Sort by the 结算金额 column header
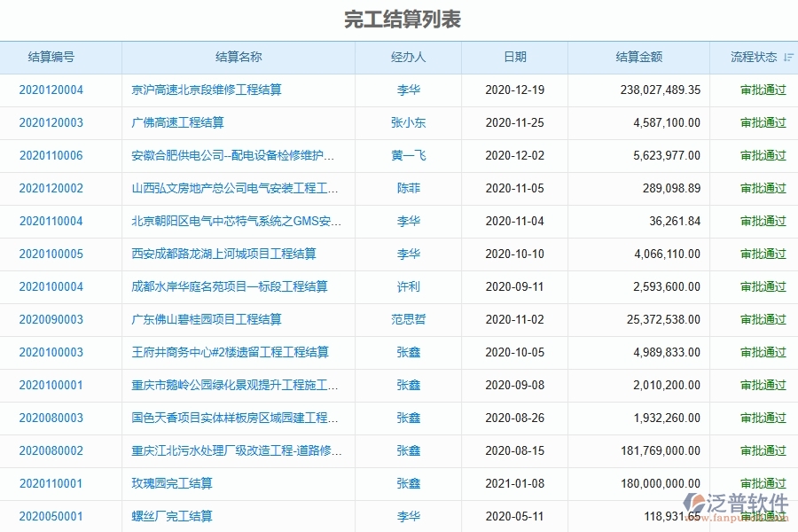 pos(641,57)
